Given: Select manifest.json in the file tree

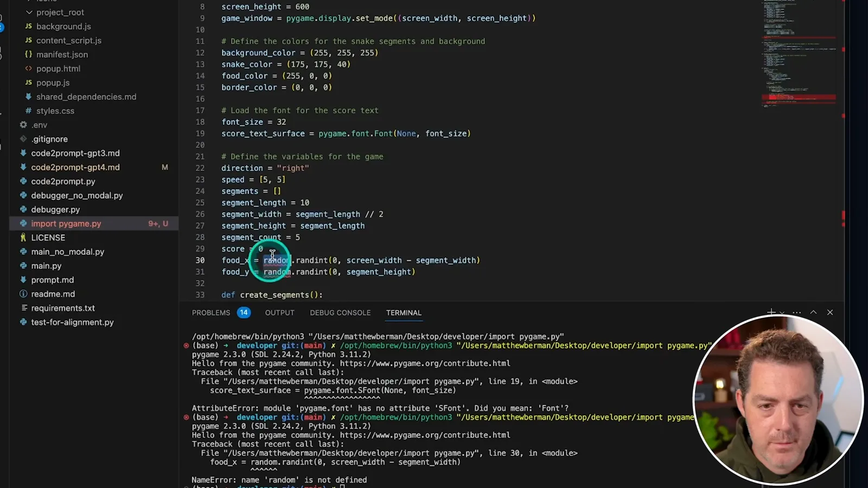Looking at the screenshot, I should tap(62, 54).
